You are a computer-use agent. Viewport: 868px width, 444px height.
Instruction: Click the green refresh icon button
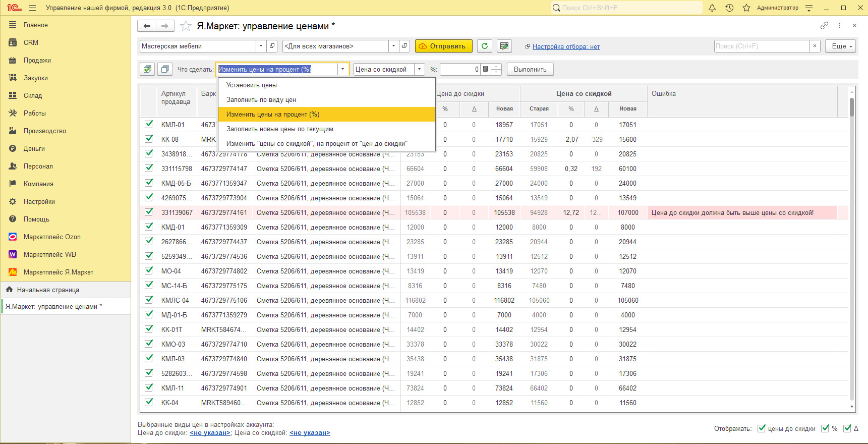(x=485, y=46)
